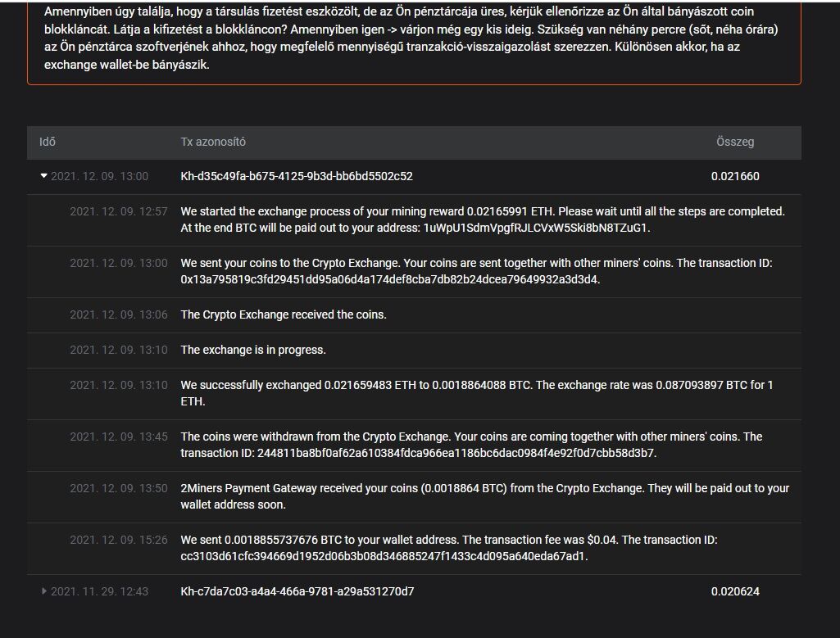Click the BTC address starting with 1uWpU1SdmV
840x638 pixels.
(x=537, y=228)
